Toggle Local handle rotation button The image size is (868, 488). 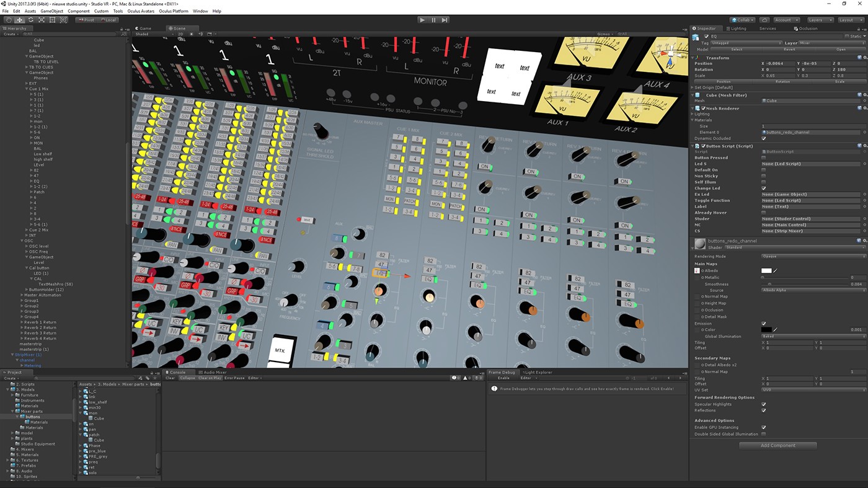(x=107, y=20)
